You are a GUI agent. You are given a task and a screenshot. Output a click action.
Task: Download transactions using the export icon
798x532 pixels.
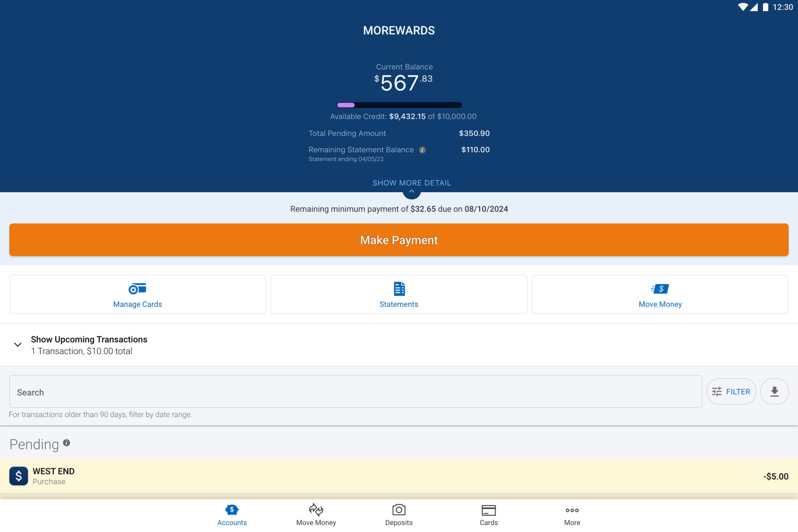click(x=775, y=391)
